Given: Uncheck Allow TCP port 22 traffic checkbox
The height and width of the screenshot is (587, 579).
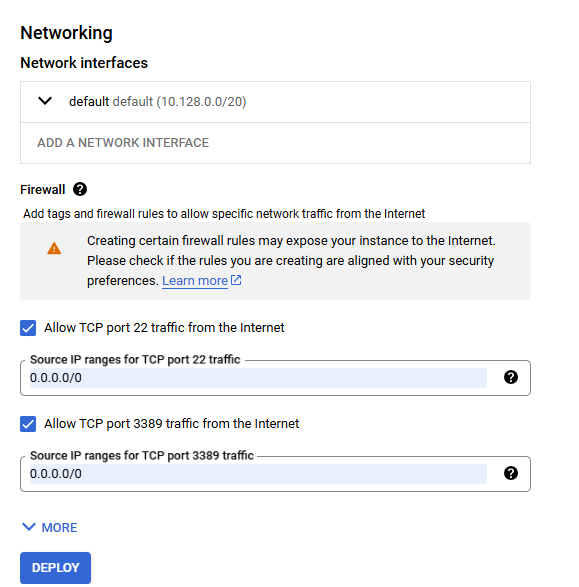Looking at the screenshot, I should (x=28, y=328).
